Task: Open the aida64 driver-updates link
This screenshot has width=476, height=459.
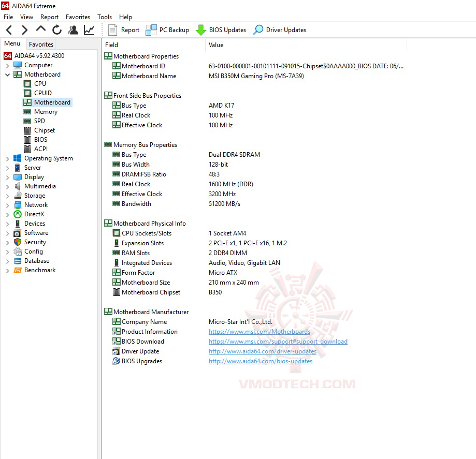Action: click(262, 351)
